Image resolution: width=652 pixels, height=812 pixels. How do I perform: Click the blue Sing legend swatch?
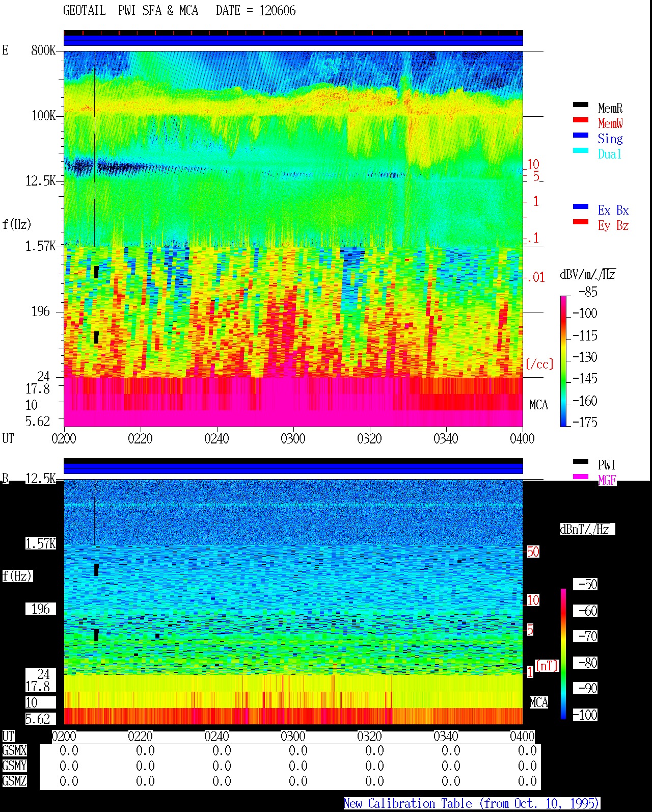click(581, 136)
